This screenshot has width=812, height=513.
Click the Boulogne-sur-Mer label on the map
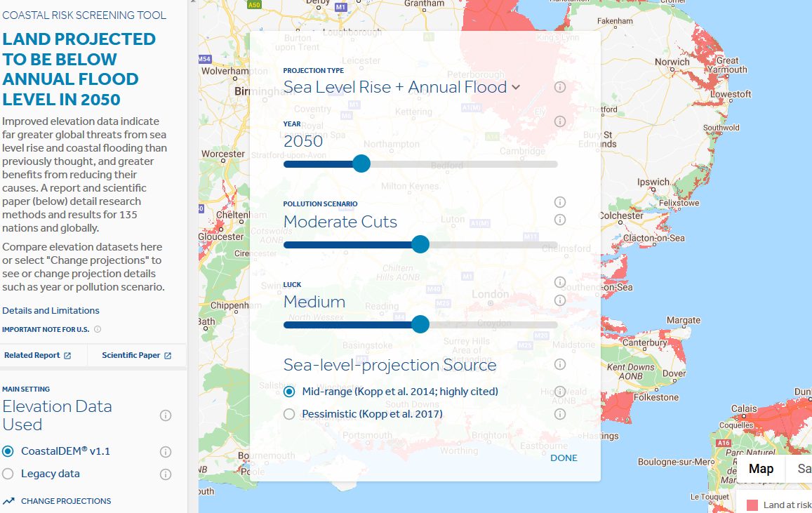pos(674,462)
